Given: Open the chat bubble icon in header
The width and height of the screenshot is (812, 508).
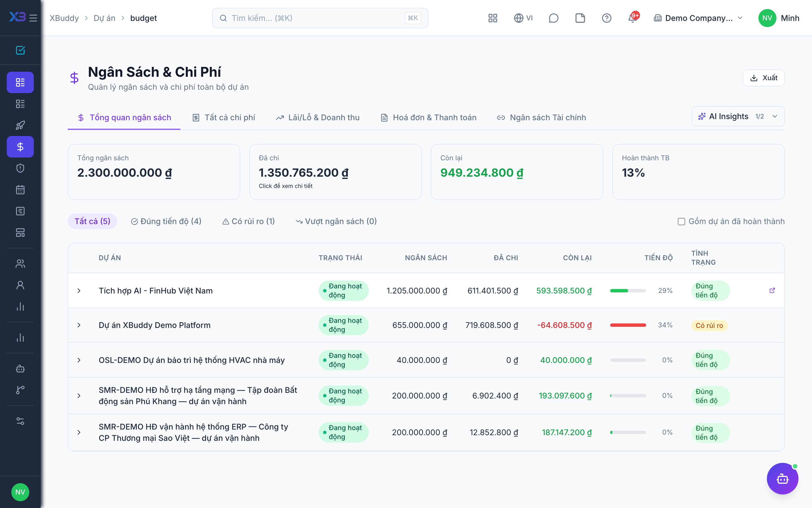Looking at the screenshot, I should (x=553, y=18).
